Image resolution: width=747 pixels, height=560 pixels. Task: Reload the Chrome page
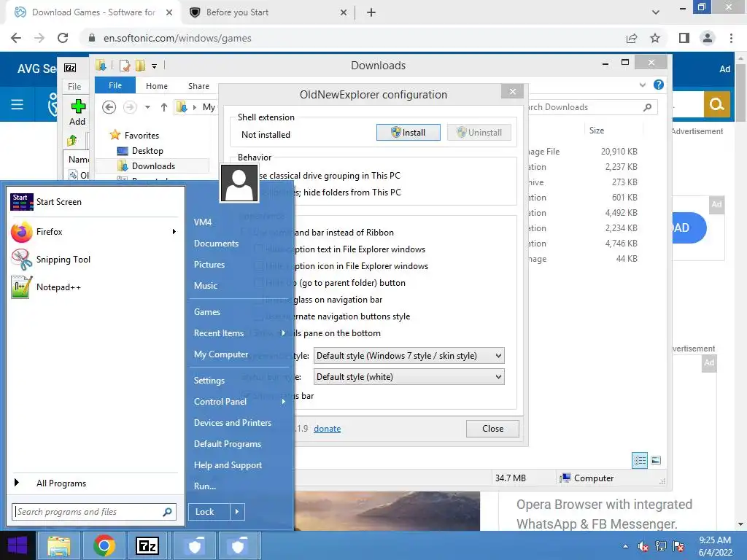pyautogui.click(x=63, y=38)
